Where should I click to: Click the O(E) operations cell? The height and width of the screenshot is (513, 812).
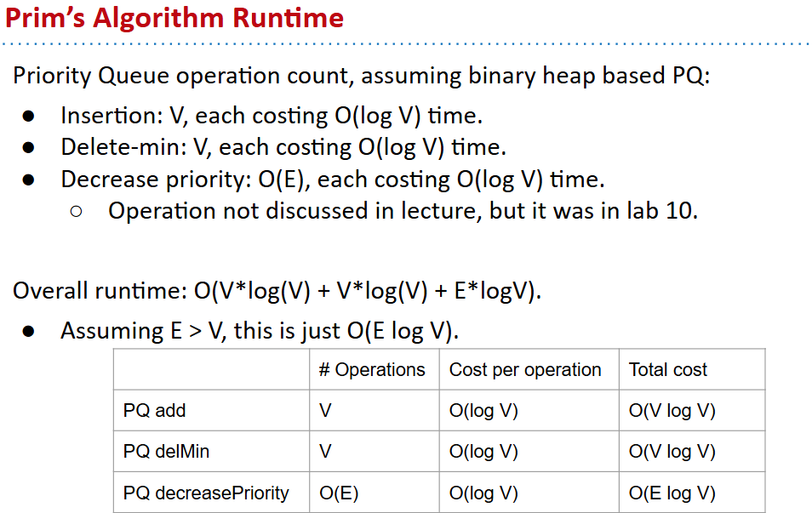(x=339, y=493)
